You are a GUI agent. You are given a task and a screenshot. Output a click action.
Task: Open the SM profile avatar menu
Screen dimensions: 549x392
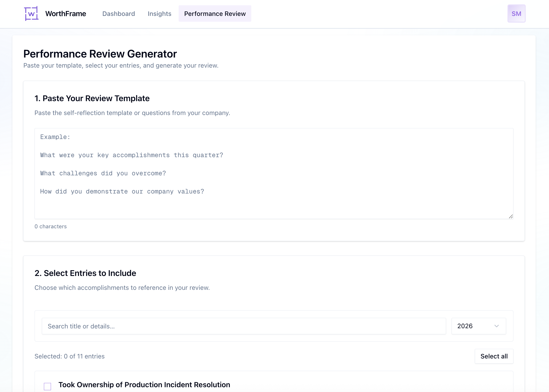(516, 13)
